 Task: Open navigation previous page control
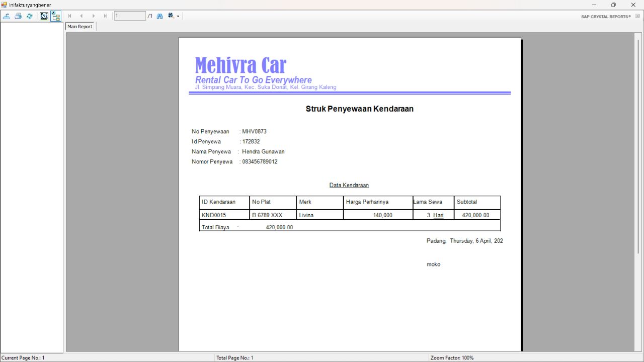click(x=82, y=16)
